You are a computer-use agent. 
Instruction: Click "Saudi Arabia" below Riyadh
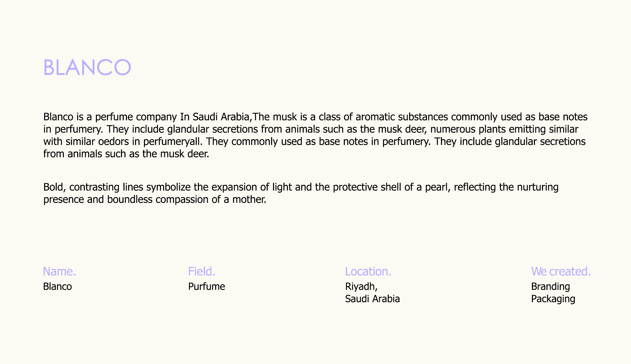point(372,299)
